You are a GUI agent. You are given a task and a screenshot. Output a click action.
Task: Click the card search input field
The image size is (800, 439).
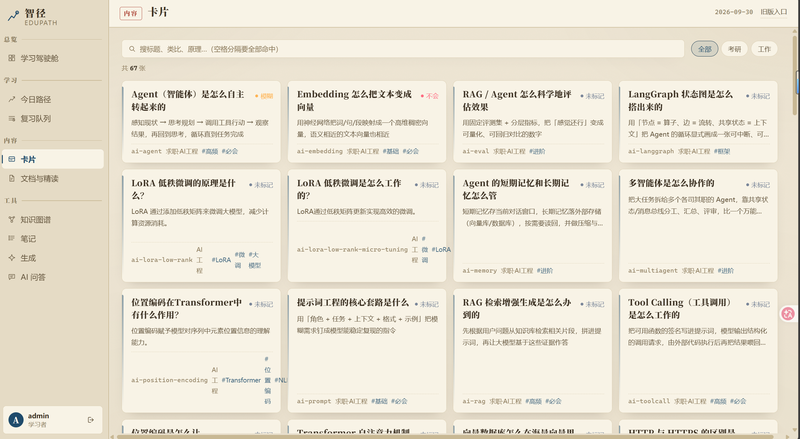click(x=403, y=49)
